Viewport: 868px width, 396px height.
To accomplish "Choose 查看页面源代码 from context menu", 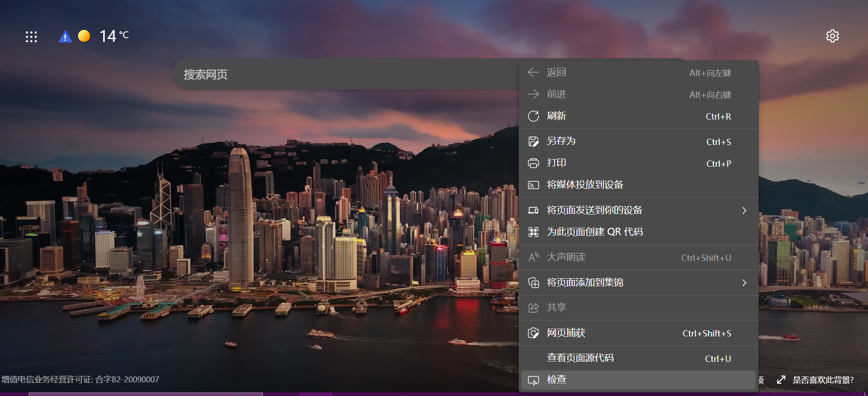I will click(x=580, y=358).
